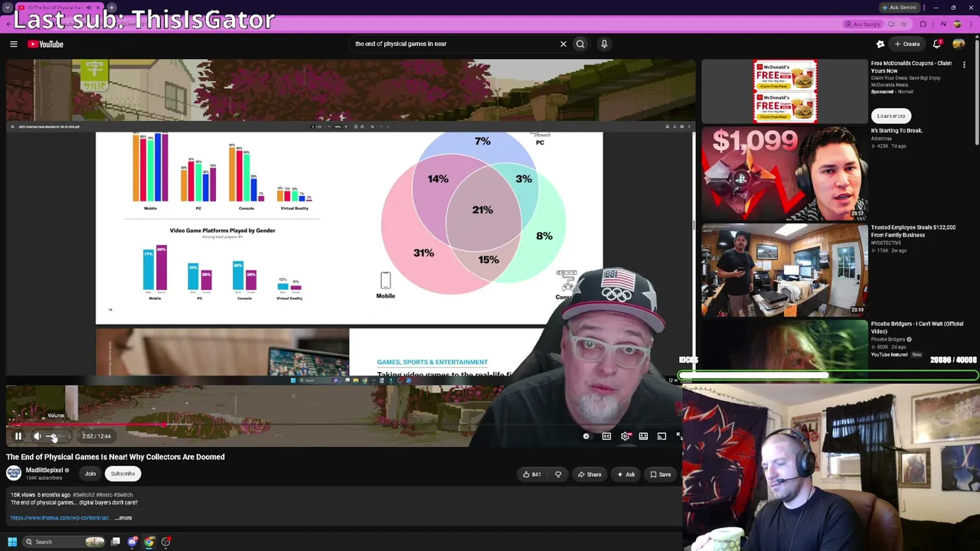
Task: Open the Phoebe Bridgers video title
Action: (916, 328)
